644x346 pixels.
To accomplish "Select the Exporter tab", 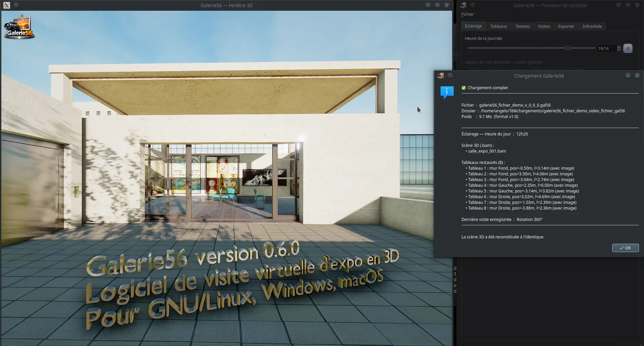I will point(566,26).
